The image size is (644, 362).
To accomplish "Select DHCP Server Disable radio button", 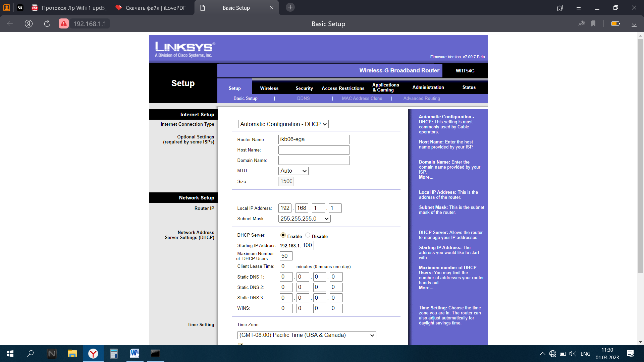I will pos(308,235).
